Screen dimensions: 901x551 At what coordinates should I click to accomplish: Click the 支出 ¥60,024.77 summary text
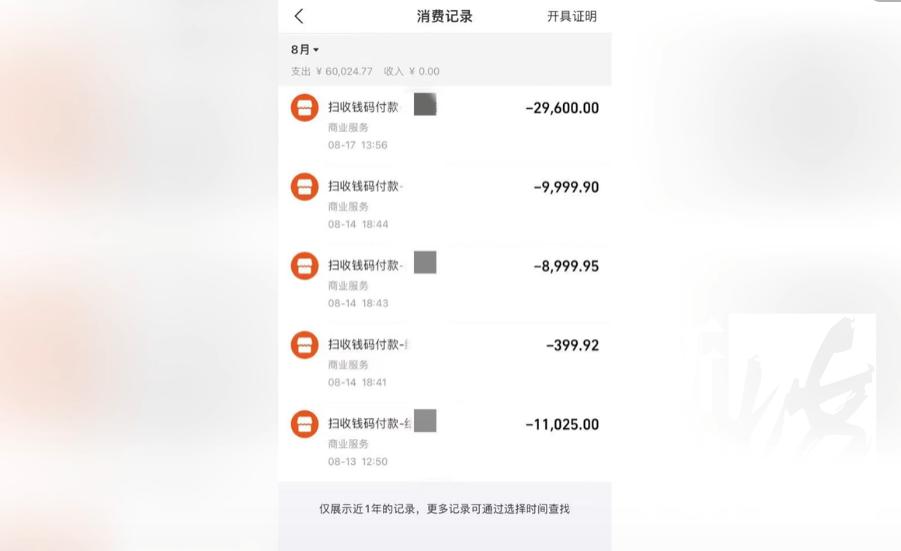(x=331, y=71)
